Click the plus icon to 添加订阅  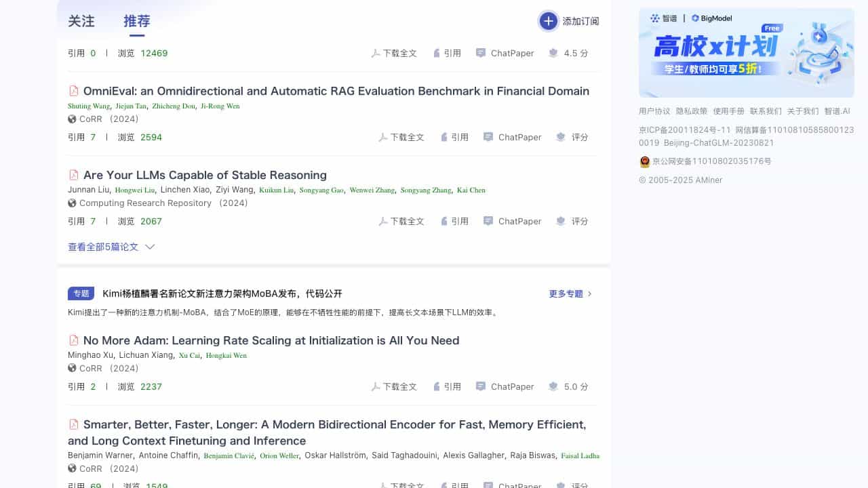(x=548, y=21)
